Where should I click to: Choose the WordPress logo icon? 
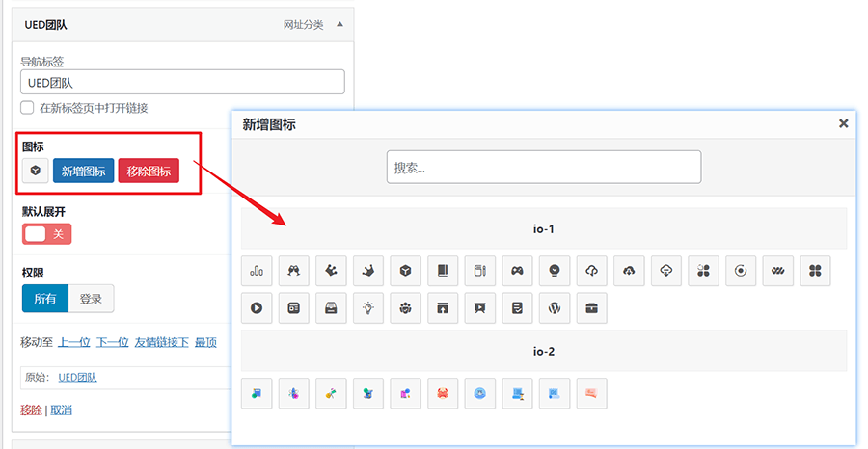point(554,308)
